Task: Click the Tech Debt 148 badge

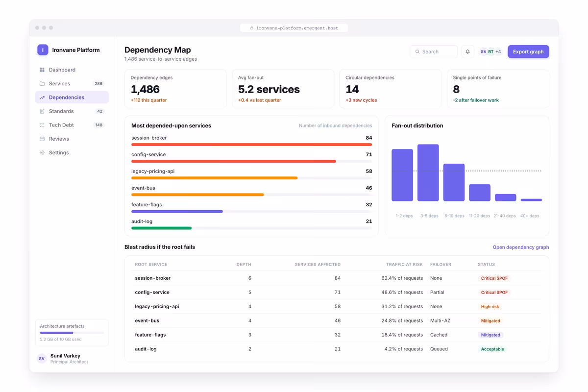Action: 98,125
